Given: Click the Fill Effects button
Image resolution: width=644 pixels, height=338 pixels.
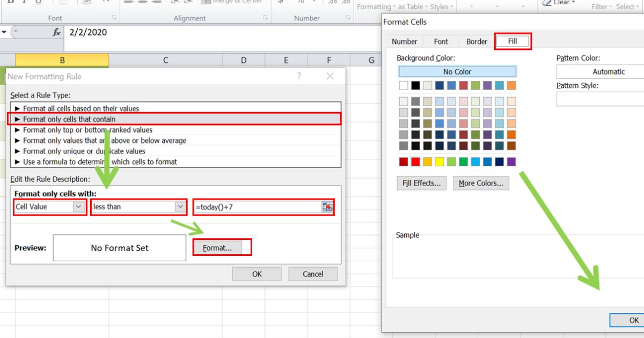Looking at the screenshot, I should (x=421, y=183).
